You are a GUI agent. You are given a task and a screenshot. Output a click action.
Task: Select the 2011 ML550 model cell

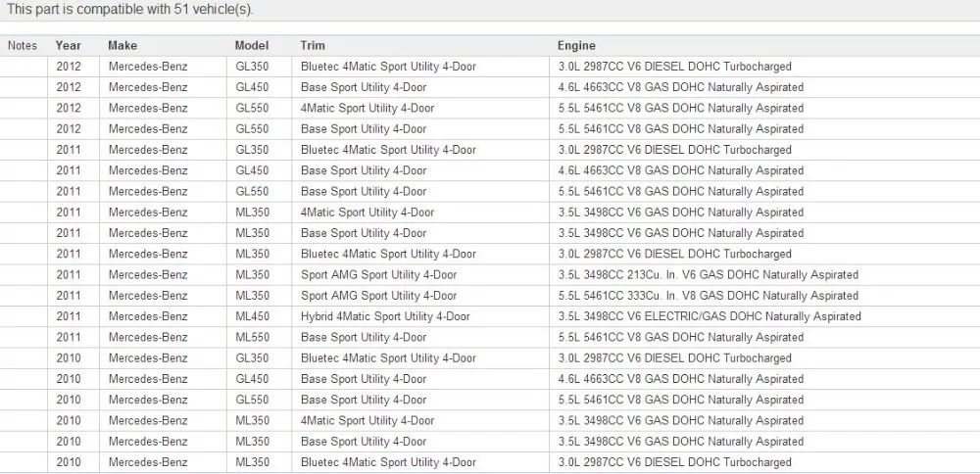[x=259, y=337]
